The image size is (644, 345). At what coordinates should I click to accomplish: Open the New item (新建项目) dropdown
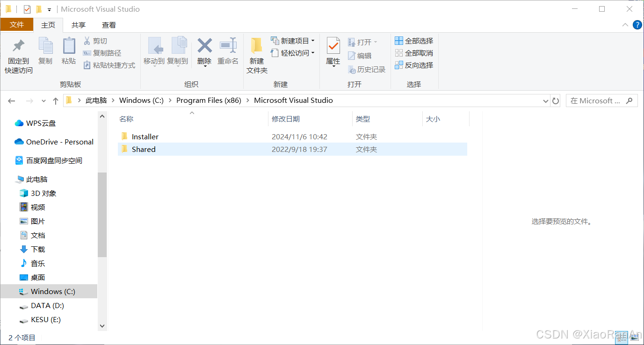coord(293,41)
